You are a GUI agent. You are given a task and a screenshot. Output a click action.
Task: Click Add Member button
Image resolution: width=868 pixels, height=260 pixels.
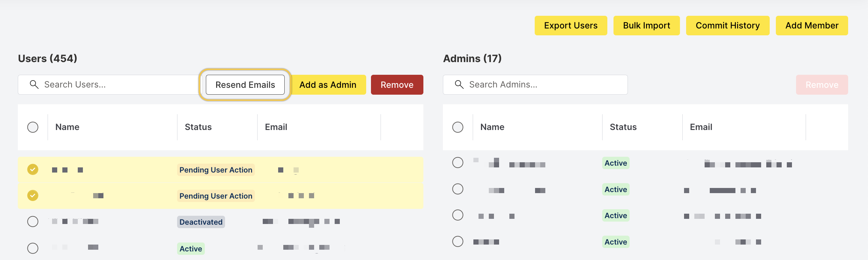click(812, 25)
